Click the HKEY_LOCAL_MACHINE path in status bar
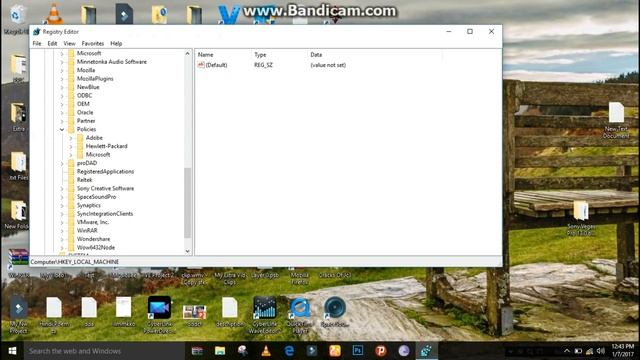This screenshot has width=640, height=360. (x=75, y=262)
